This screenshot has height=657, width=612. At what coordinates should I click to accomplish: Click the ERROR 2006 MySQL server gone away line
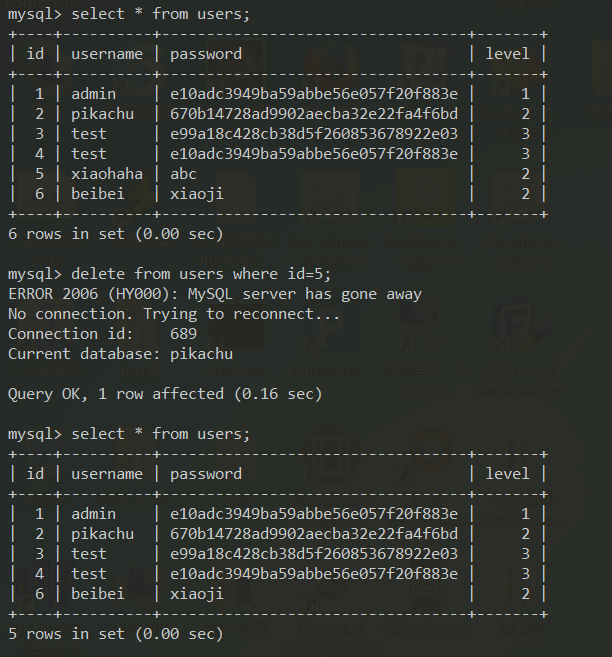click(215, 294)
